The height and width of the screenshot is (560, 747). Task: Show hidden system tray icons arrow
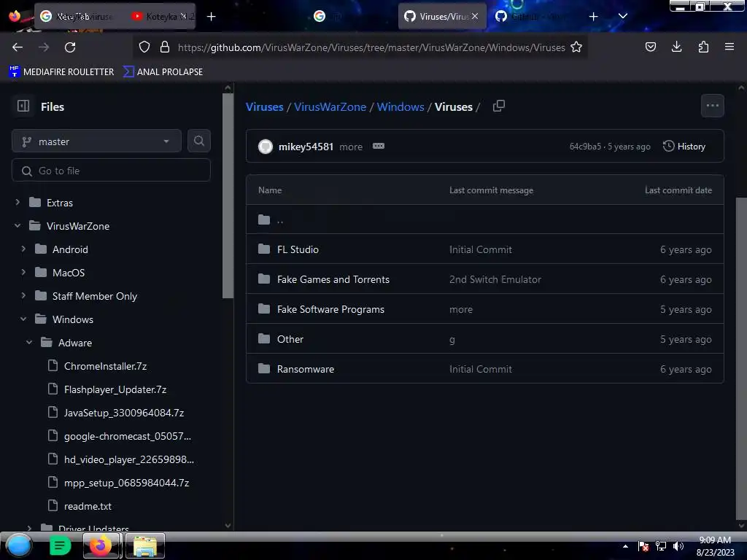point(625,547)
